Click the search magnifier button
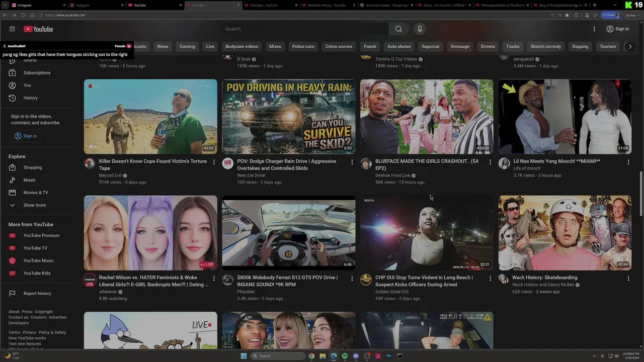Viewport: 644px width, 362px height. point(398,29)
